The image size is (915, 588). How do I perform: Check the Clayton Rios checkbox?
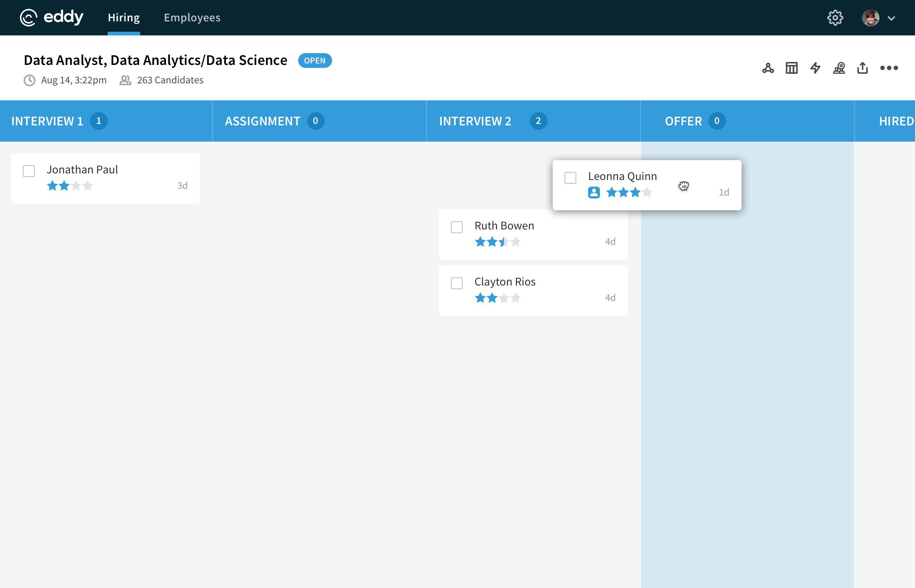(x=457, y=283)
